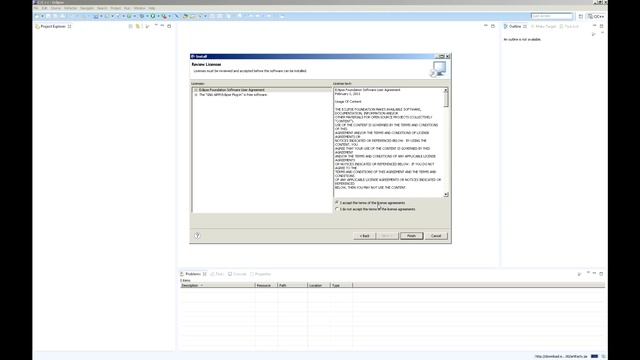This screenshot has width=640, height=360.
Task: Maximize the Problems panel
Action: tap(601, 273)
